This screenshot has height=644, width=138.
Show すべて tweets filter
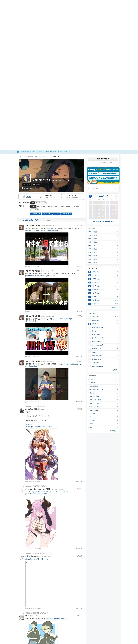[33, 207]
